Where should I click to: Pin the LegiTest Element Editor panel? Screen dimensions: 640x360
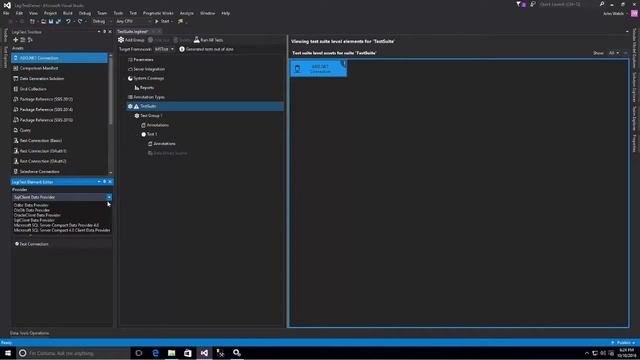click(104, 182)
